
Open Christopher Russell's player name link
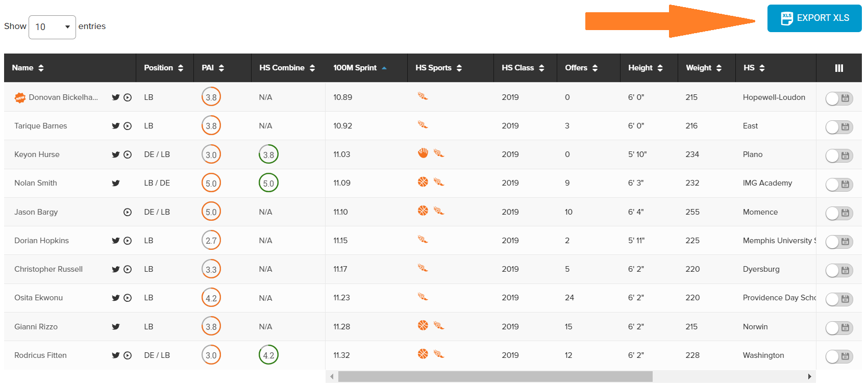click(48, 269)
